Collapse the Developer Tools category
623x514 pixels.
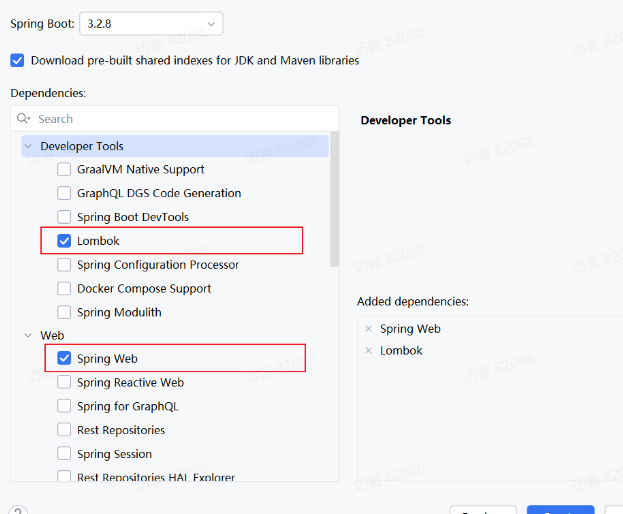(28, 146)
